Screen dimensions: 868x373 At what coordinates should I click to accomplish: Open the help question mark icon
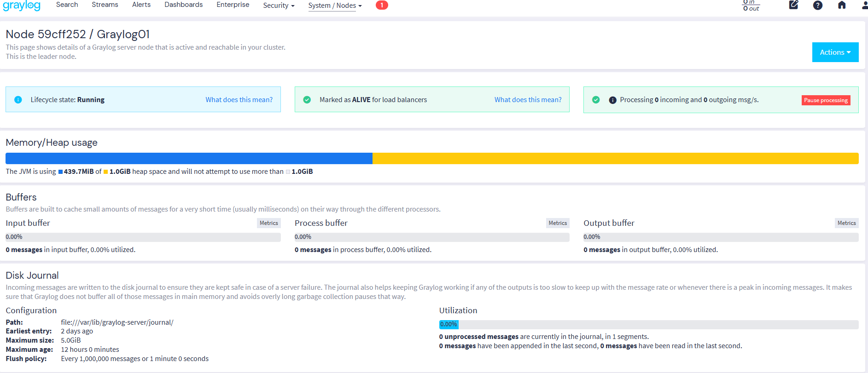tap(817, 5)
